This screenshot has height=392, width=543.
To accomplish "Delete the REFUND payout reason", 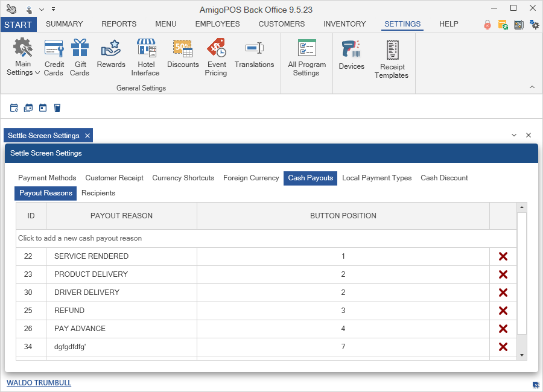I will tap(503, 311).
